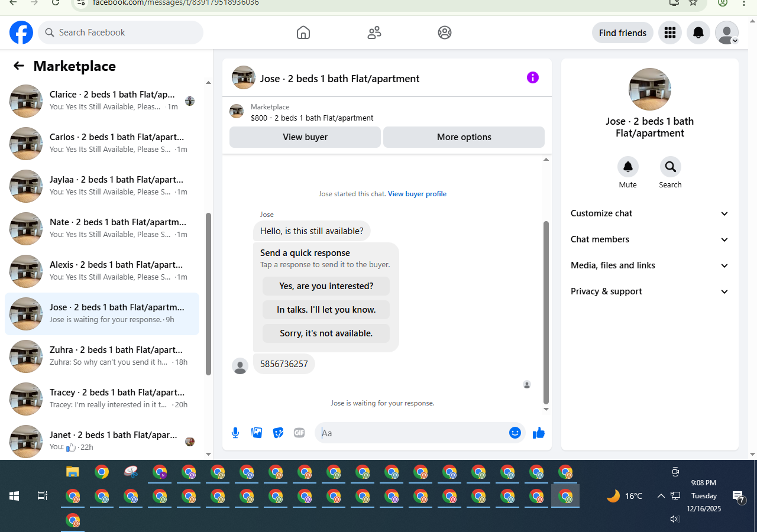This screenshot has height=532, width=757.
Task: Click the chat scrollbar up arrow
Action: pos(546,160)
